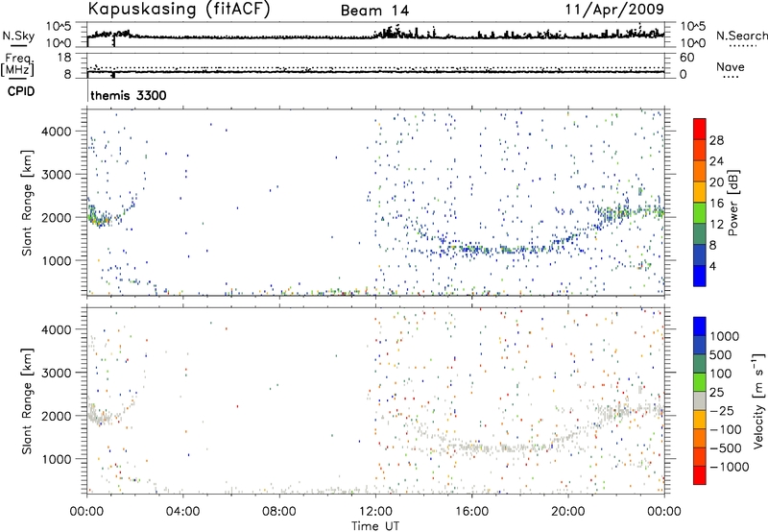The image size is (768, 532).
Task: Click the N.Sky legend label
Action: [18, 36]
